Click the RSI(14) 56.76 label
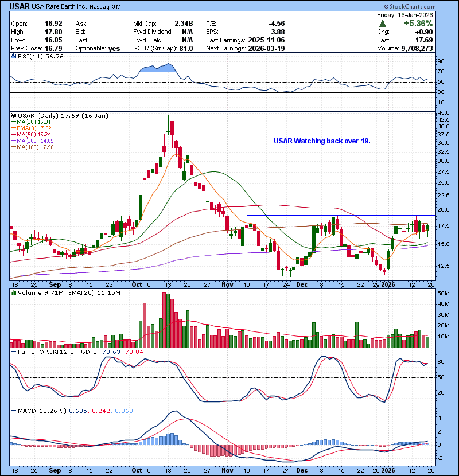Screen dimensions: 459x476 point(40,56)
